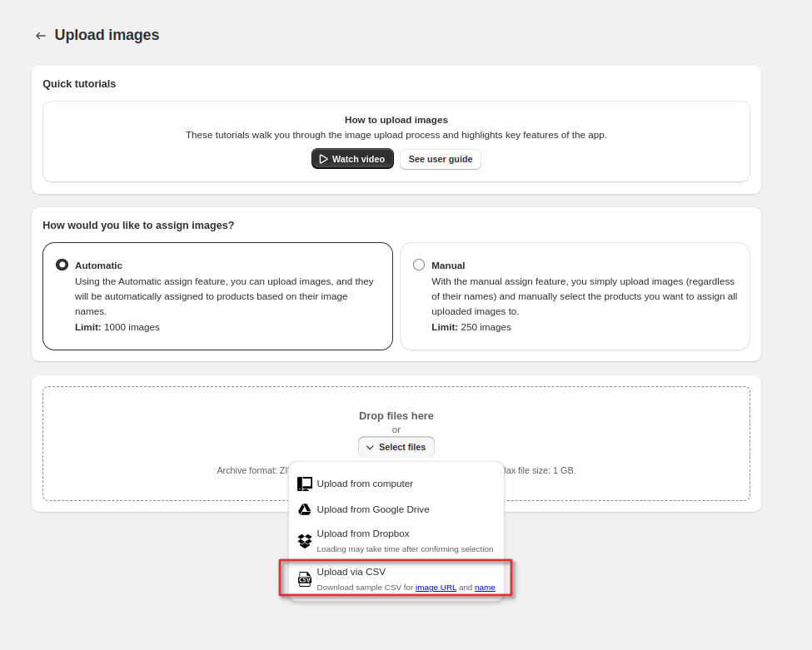Choose Upload via CSV option
This screenshot has height=650, width=812.
tap(396, 579)
